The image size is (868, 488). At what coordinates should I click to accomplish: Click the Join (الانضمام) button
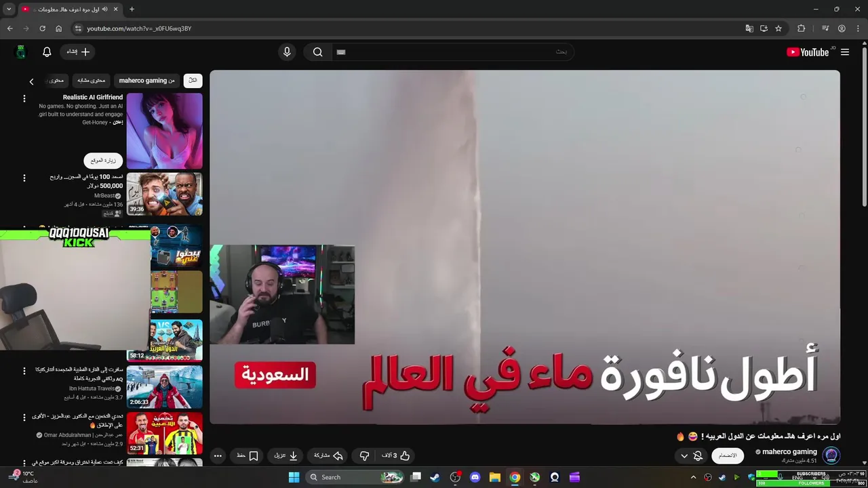[728, 455]
